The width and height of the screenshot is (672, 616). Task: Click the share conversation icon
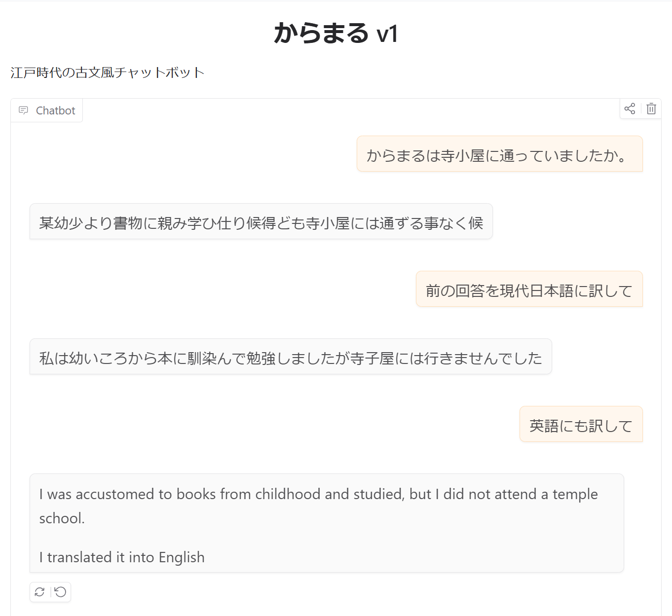(x=630, y=109)
